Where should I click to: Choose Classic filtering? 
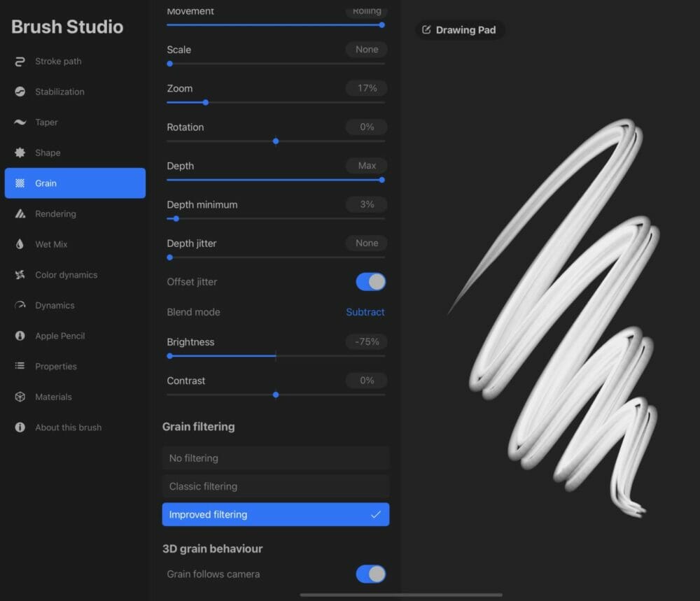click(275, 486)
